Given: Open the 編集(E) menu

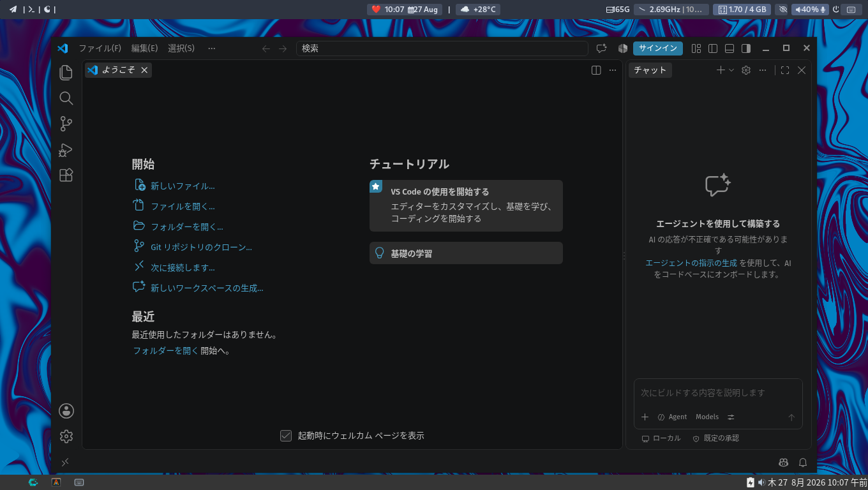Looking at the screenshot, I should click(144, 48).
